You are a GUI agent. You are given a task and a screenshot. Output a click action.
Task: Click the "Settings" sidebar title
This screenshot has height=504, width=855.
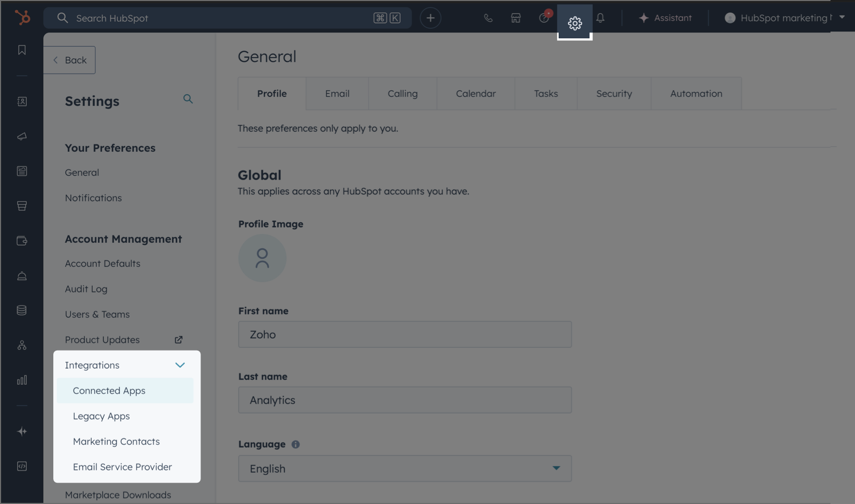[92, 101]
